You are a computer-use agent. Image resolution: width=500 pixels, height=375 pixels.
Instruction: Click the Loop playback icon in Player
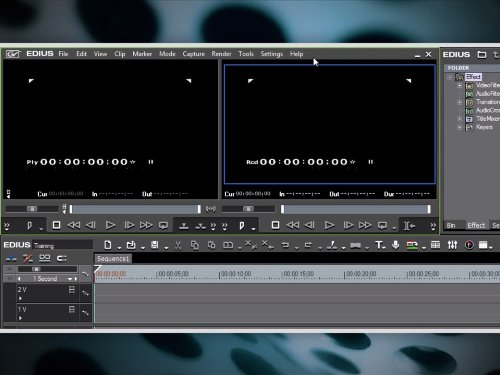[x=163, y=226]
